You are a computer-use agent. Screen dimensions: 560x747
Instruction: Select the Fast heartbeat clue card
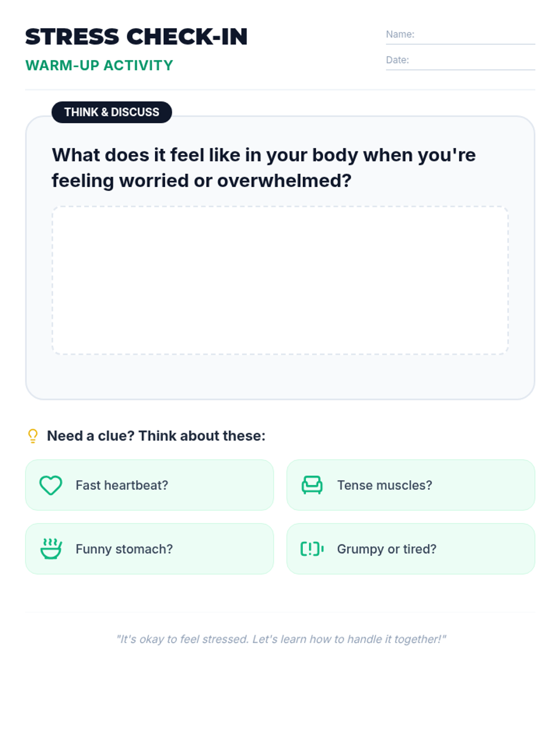pos(149,485)
